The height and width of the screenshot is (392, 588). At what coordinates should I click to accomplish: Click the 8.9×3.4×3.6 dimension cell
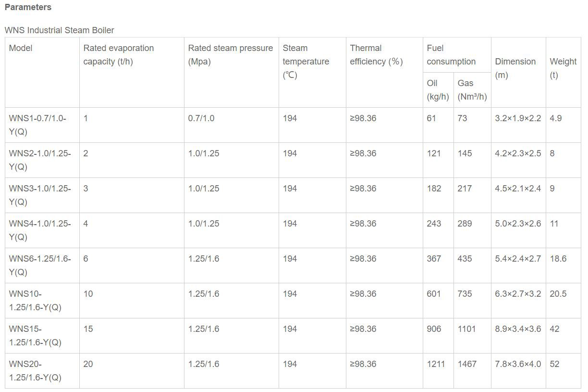pyautogui.click(x=518, y=329)
